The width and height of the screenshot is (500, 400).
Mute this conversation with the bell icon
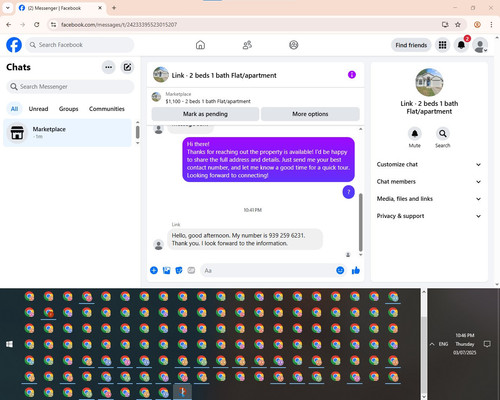[415, 134]
